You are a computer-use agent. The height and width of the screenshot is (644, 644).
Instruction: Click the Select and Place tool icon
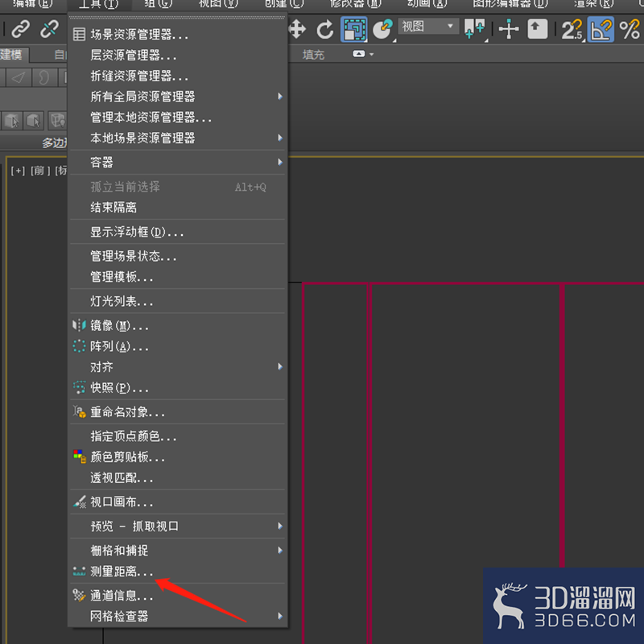pos(382,29)
